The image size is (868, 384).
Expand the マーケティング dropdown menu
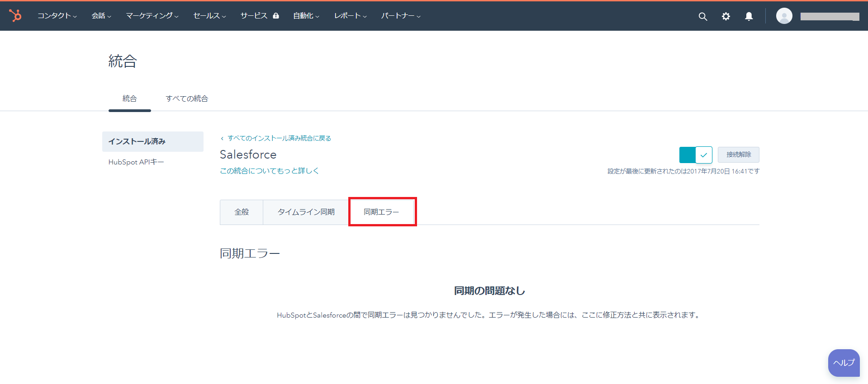pyautogui.click(x=152, y=16)
